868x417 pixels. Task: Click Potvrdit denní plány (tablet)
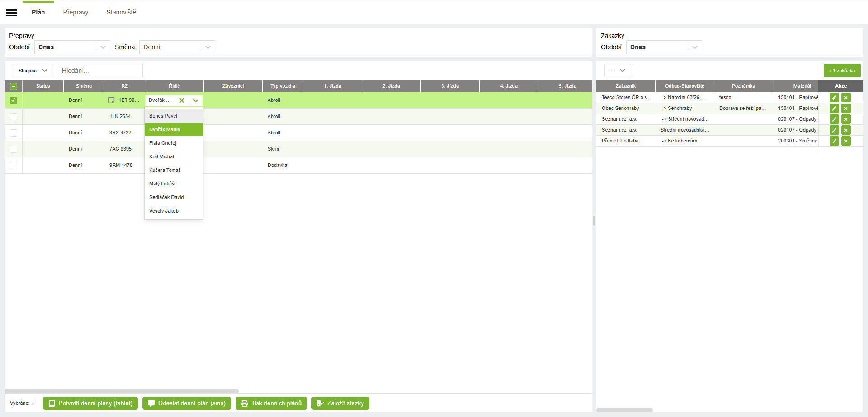[90, 403]
